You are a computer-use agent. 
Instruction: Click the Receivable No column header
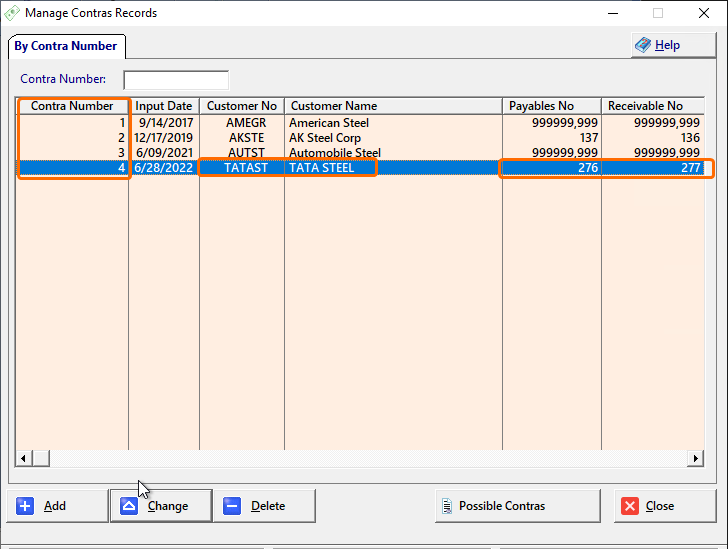click(x=651, y=106)
